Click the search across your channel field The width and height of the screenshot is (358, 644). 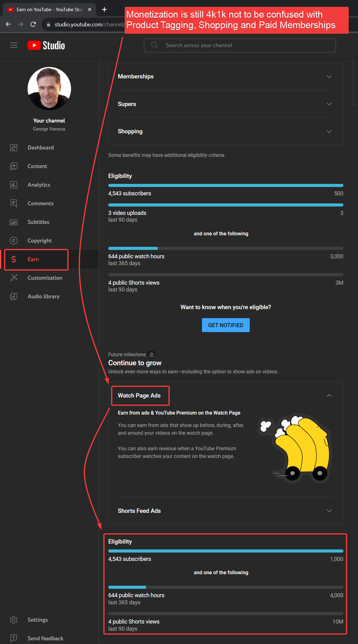click(240, 45)
